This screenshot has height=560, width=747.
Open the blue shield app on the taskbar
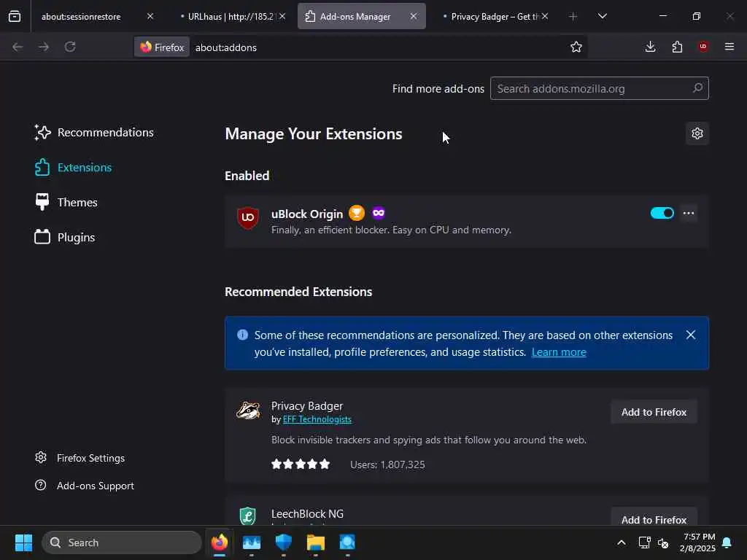pyautogui.click(x=284, y=542)
